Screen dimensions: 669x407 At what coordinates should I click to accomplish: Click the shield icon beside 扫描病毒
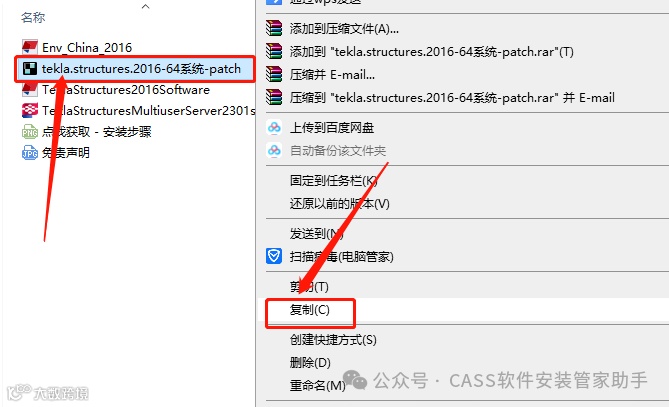pos(274,256)
